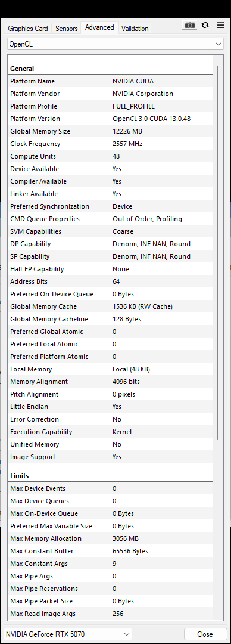
Task: Switch to the Graphics Card tab
Action: point(29,29)
